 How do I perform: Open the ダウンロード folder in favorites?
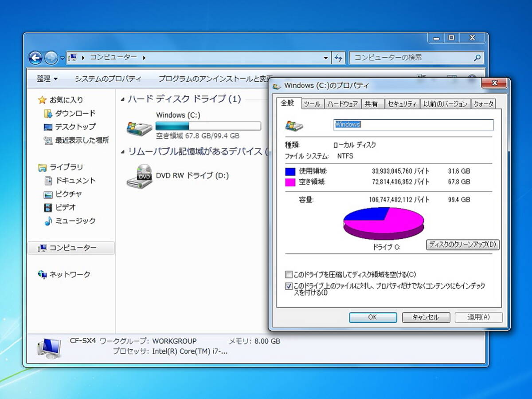[x=70, y=113]
